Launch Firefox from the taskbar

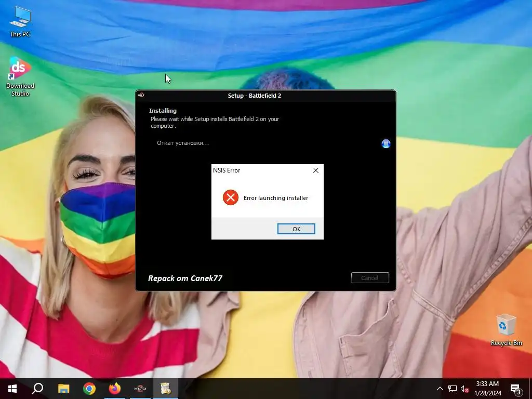point(115,389)
